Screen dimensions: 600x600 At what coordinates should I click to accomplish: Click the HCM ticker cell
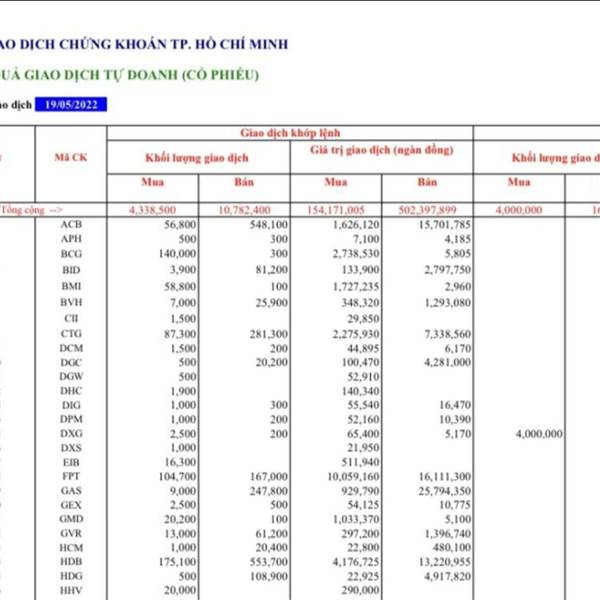pos(71,548)
